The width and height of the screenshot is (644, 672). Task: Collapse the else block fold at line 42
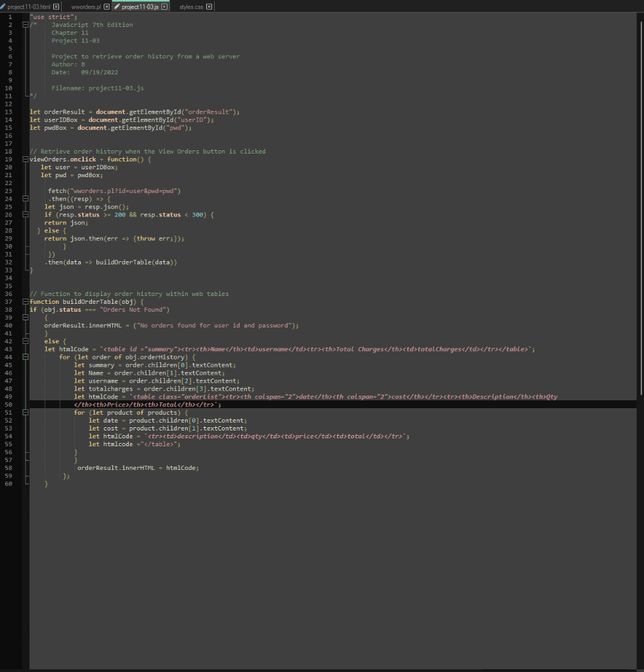(x=24, y=341)
